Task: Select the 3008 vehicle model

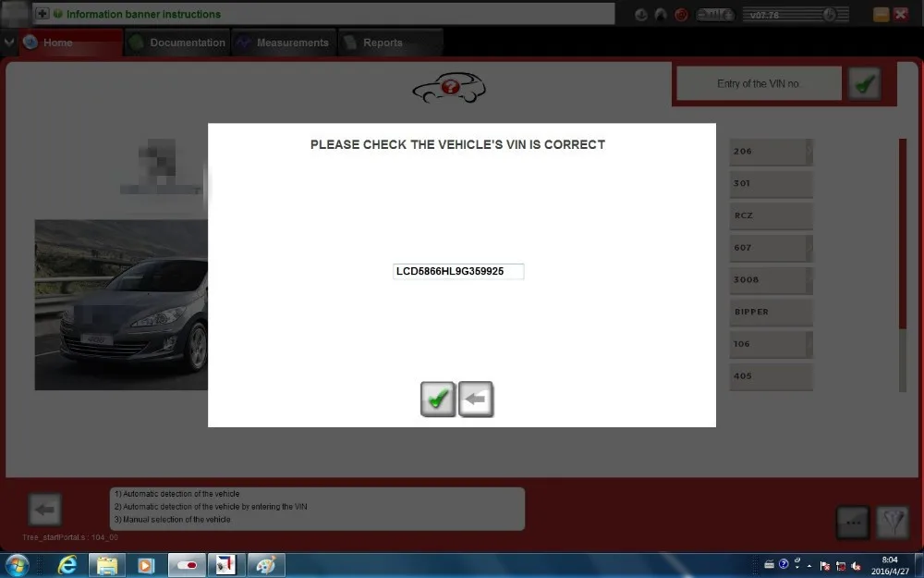Action: point(771,280)
